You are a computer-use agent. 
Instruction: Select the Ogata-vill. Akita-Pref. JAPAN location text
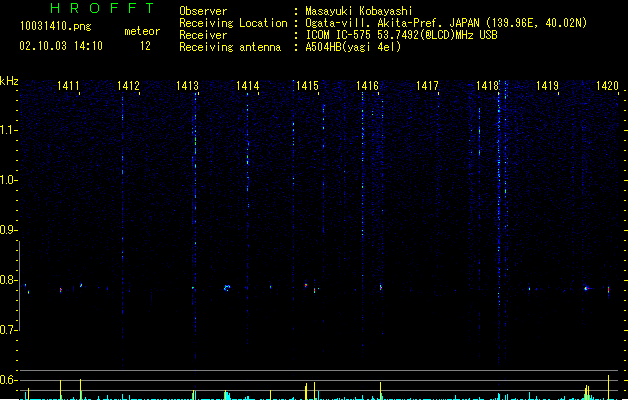point(446,23)
